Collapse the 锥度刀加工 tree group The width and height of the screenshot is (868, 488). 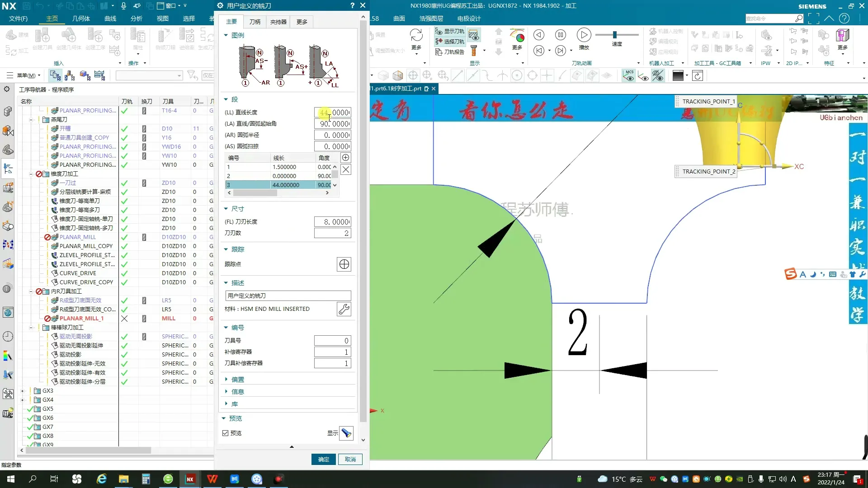[x=31, y=174]
